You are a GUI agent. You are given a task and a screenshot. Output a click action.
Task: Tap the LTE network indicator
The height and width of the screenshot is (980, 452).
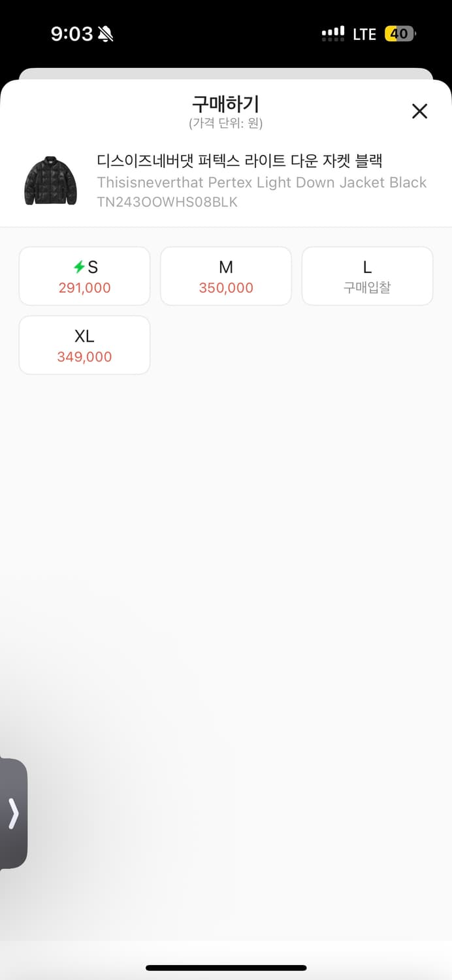click(363, 33)
